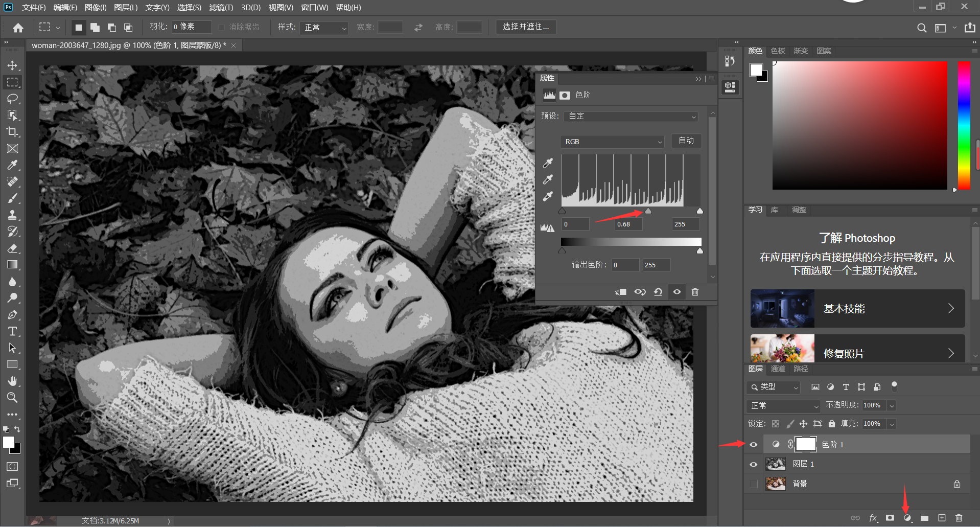Switch to the 色板 tab
Viewport: 980px width, 527px height.
point(778,51)
